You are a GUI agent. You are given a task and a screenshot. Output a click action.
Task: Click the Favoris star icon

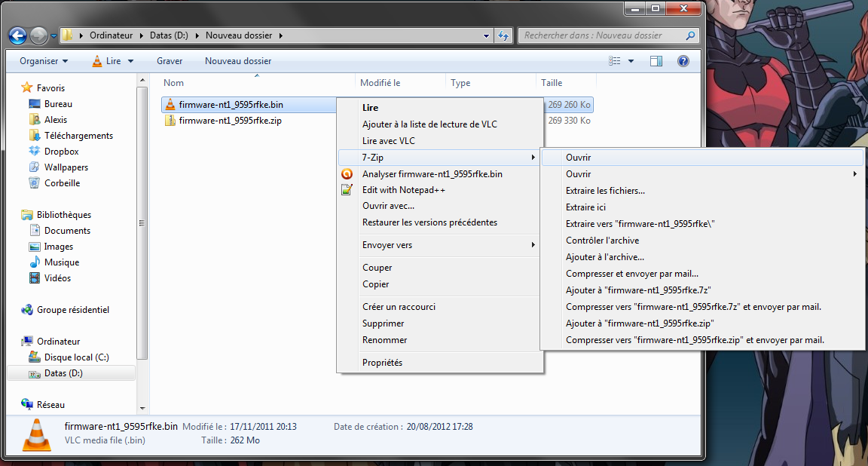26,87
